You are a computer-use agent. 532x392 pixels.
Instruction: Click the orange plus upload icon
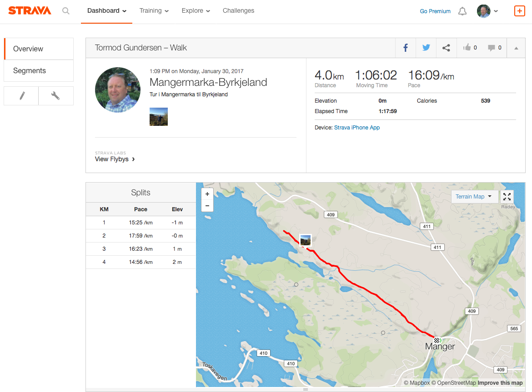[x=519, y=11]
